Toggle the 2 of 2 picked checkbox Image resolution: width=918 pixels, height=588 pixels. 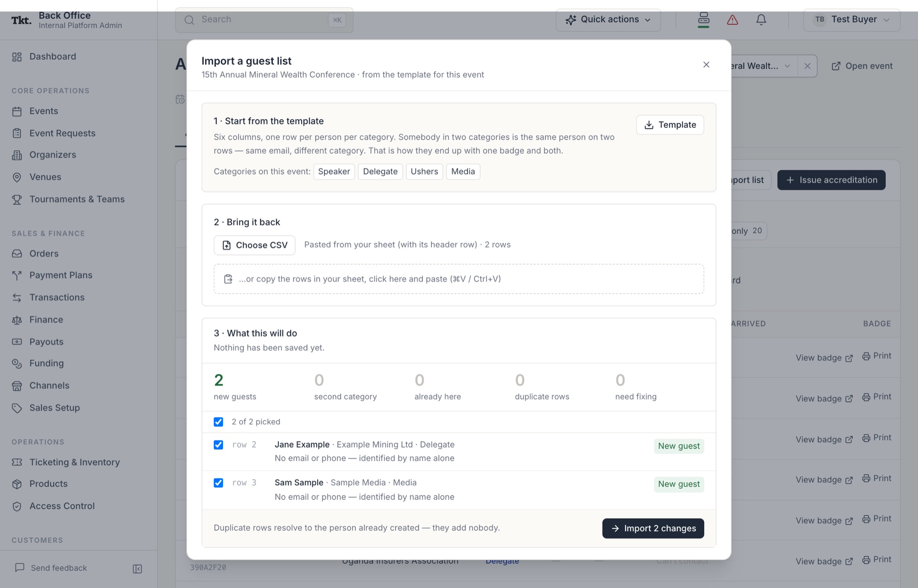(x=218, y=422)
